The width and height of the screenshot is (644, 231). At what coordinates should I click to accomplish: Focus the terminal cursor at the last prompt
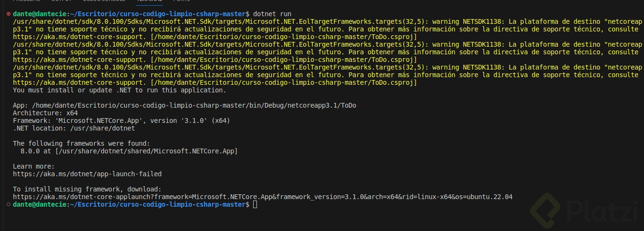[x=255, y=204]
